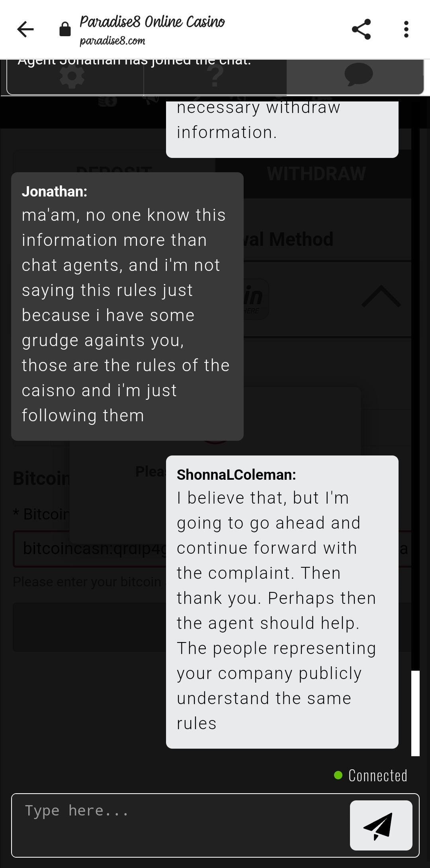Tap ShonnaLColeman's complaint message bubble
Screen dimensions: 430x868
click(282, 601)
